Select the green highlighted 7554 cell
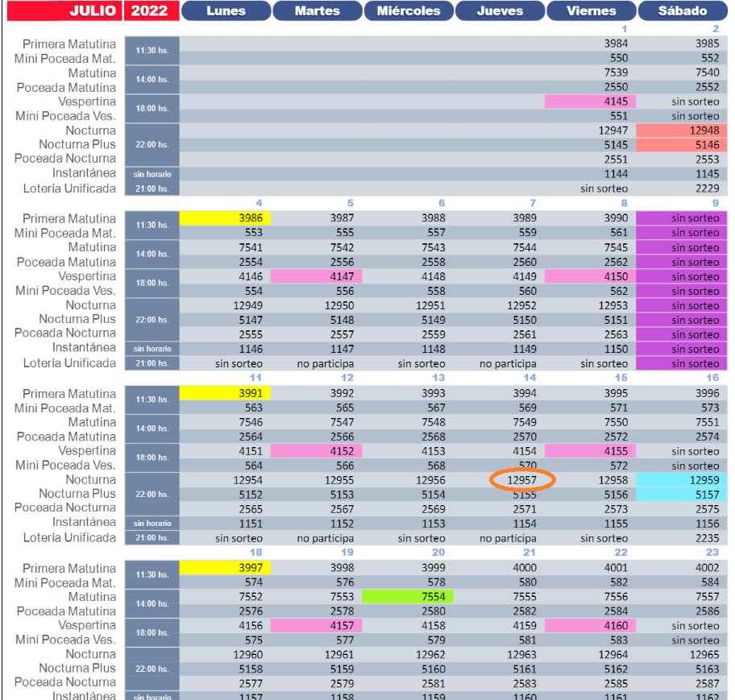Image resolution: width=735 pixels, height=700 pixels. 408,597
